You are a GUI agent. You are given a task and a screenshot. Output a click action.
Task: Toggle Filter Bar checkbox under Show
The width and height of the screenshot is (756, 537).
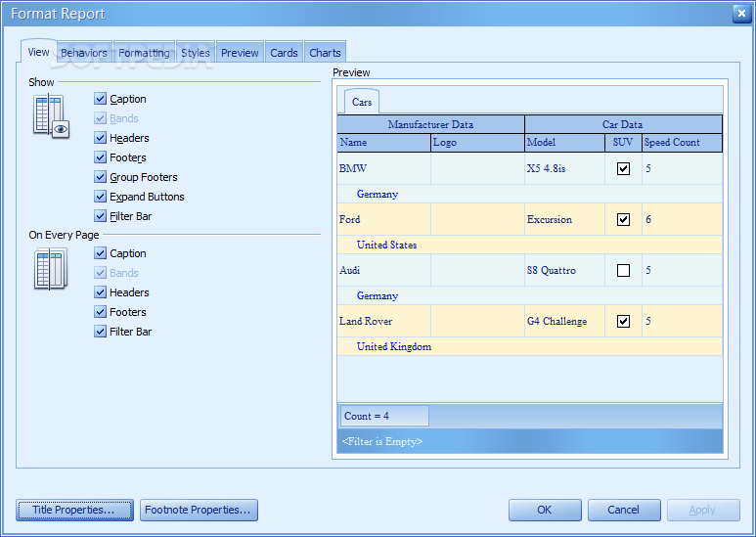coord(101,216)
